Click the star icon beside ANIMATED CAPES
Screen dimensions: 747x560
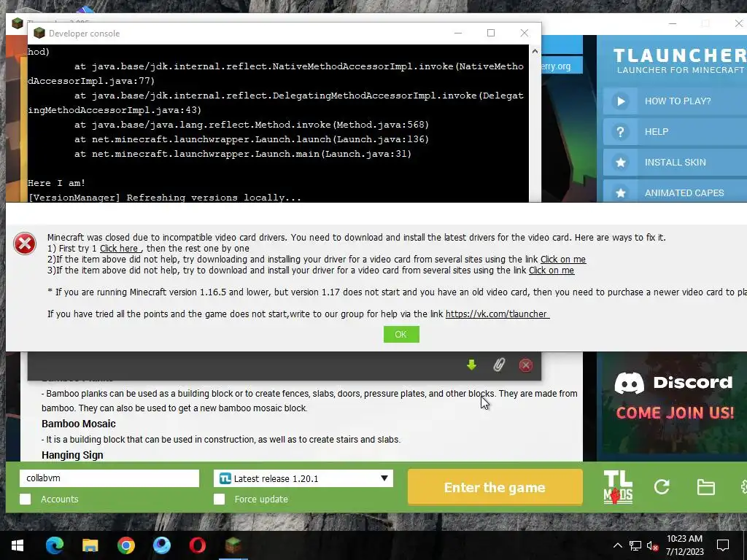620,192
